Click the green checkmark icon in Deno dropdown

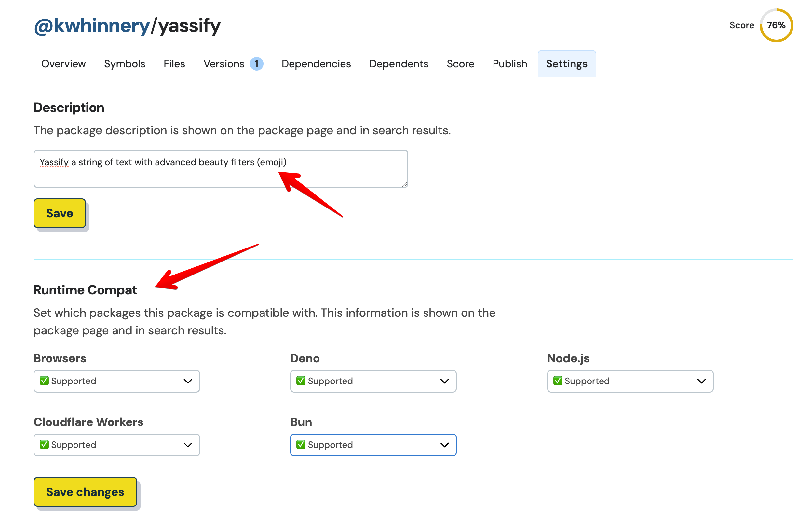click(x=301, y=381)
